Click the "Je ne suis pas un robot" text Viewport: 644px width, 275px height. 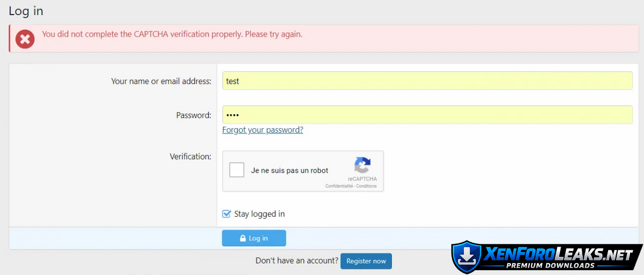[290, 170]
